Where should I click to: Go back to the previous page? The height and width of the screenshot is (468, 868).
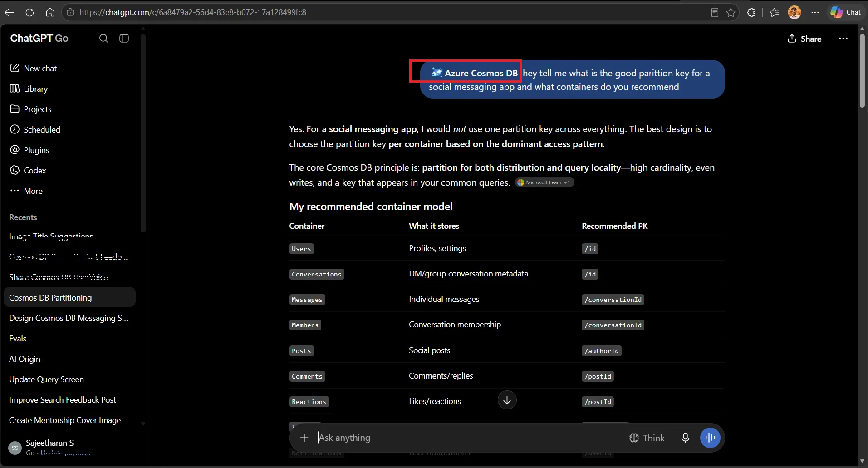[x=9, y=12]
